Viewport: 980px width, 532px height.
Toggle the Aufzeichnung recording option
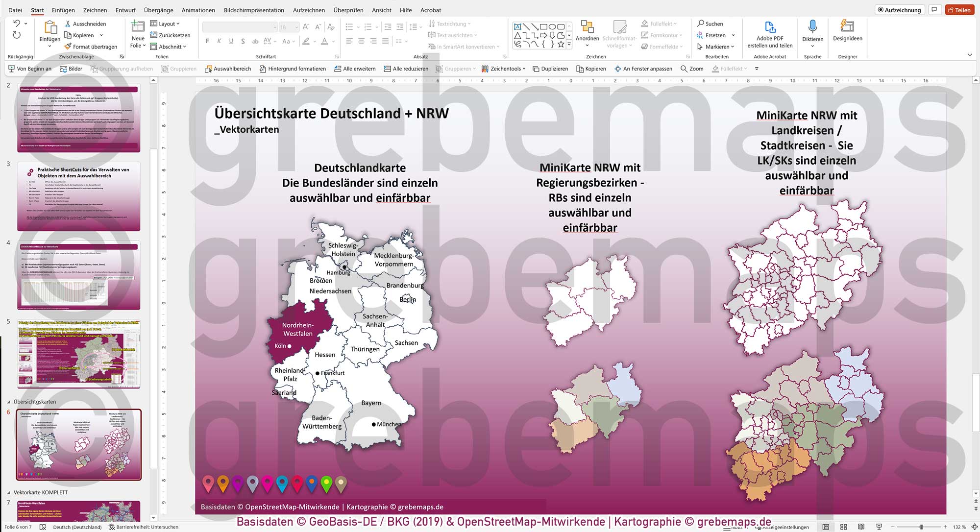[900, 9]
